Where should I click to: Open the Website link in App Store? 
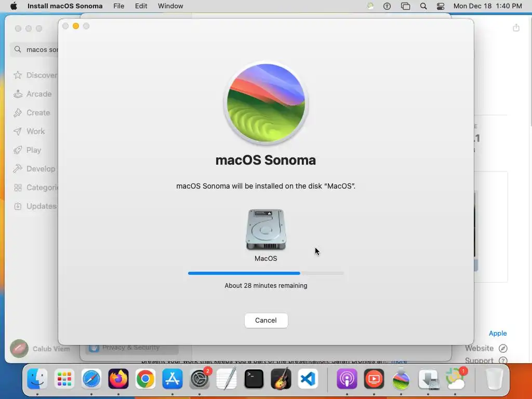tap(486, 348)
